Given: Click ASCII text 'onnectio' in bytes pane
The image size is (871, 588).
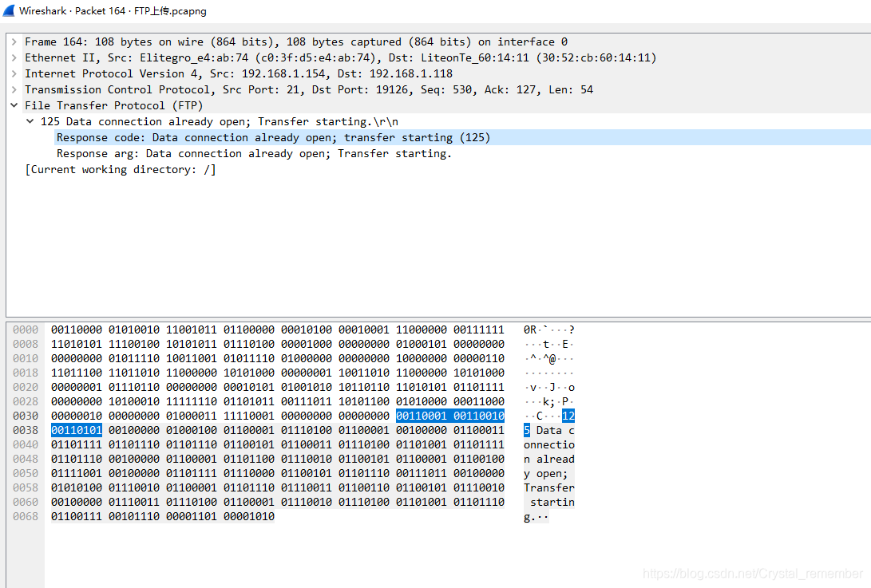Looking at the screenshot, I should click(548, 444).
